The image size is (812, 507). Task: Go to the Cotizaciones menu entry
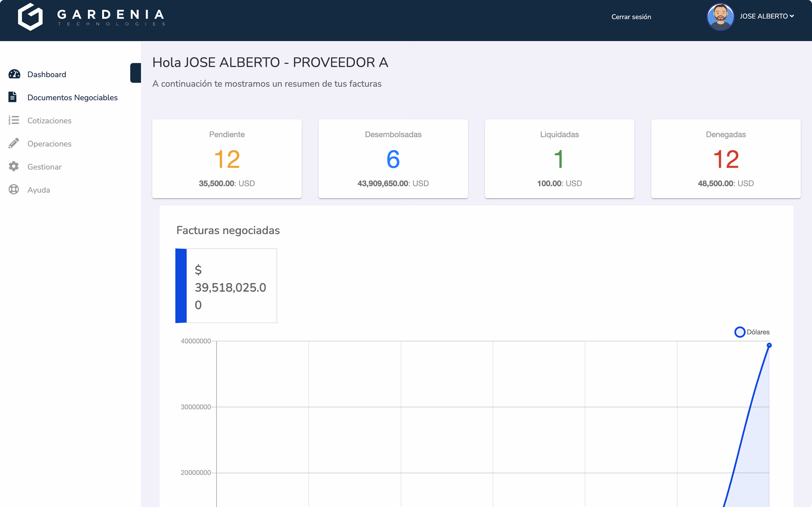[x=49, y=120]
